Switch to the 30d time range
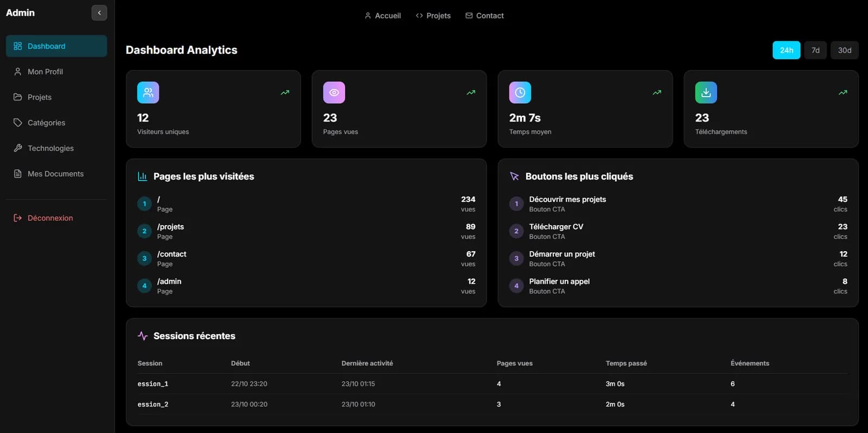This screenshot has height=433, width=868. click(x=845, y=50)
